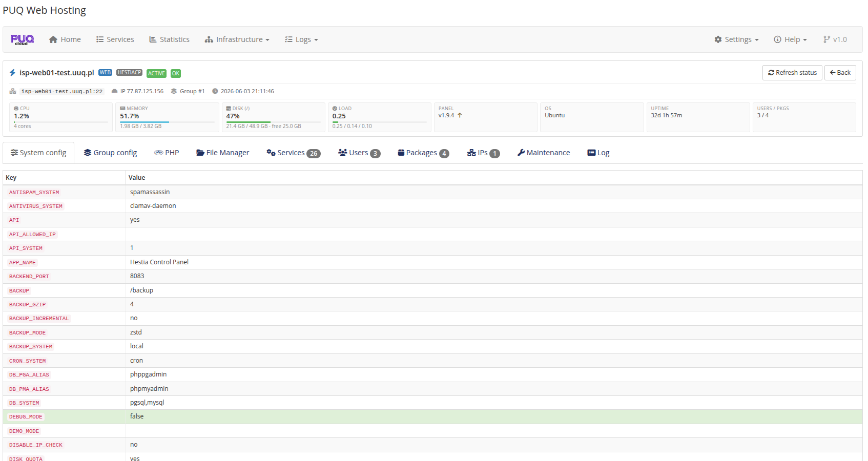Click the Users / Pkgs 3 / 4 value

coord(763,115)
